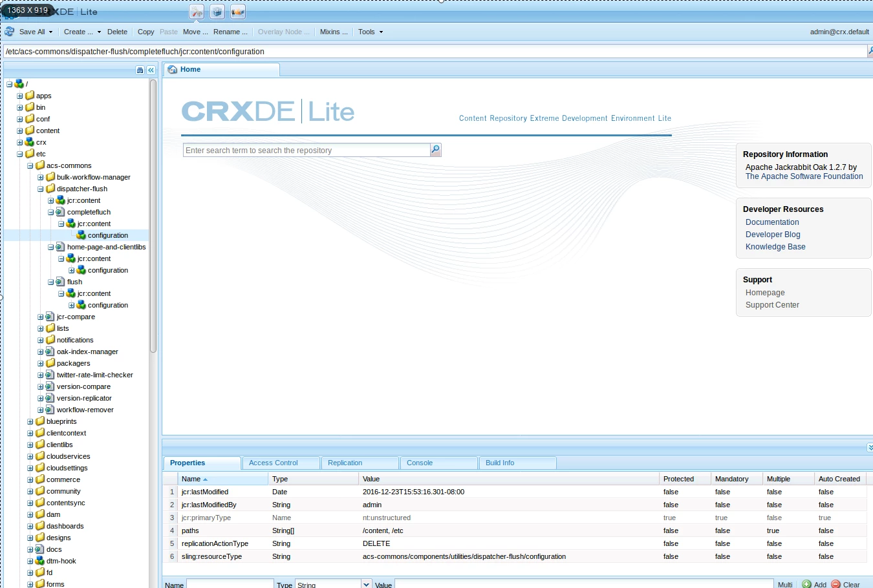
Task: Click the oak-index-manager page icon
Action: tap(50, 352)
